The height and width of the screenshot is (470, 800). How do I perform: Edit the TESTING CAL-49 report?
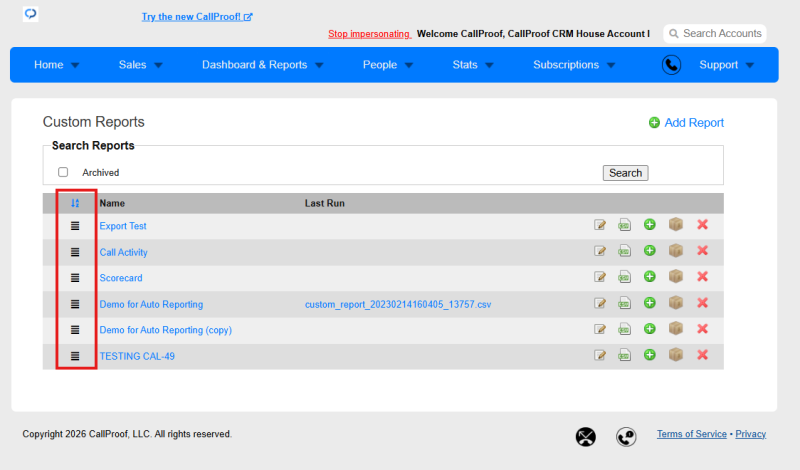(x=600, y=355)
